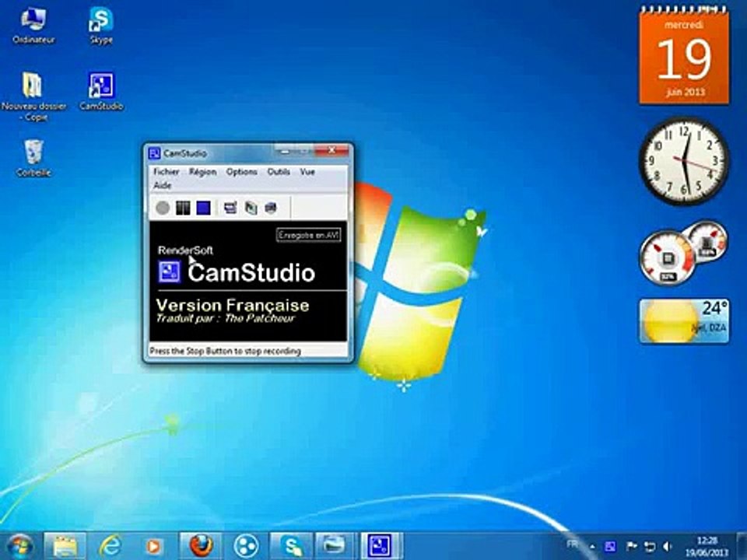Open the Options menu
The image size is (747, 560).
[x=241, y=171]
